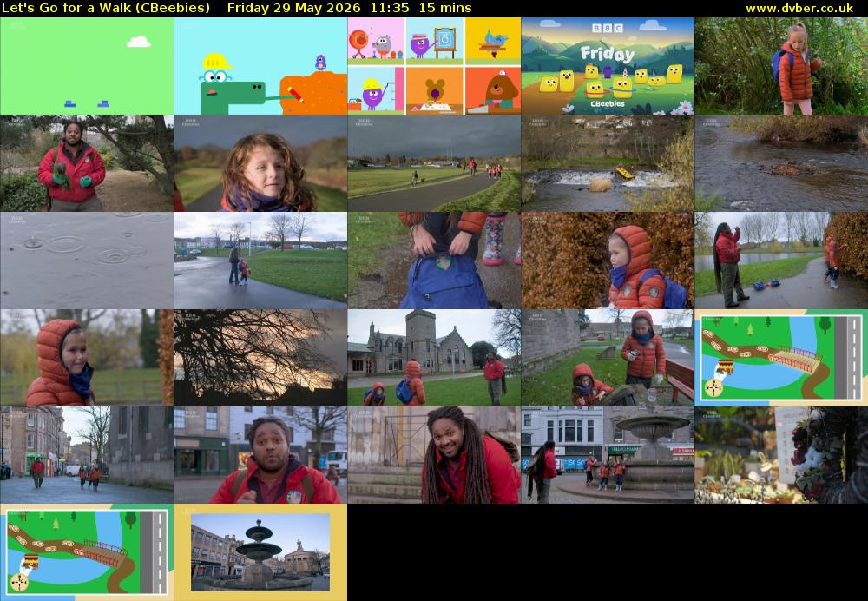Viewport: 868px width, 601px height.
Task: Open thumbnail of children by stone wall and red bench
Action: tap(608, 358)
